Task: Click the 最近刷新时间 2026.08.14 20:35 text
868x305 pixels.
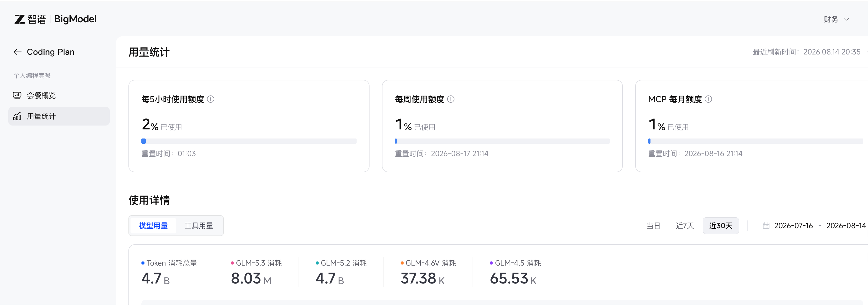Action: pyautogui.click(x=807, y=52)
